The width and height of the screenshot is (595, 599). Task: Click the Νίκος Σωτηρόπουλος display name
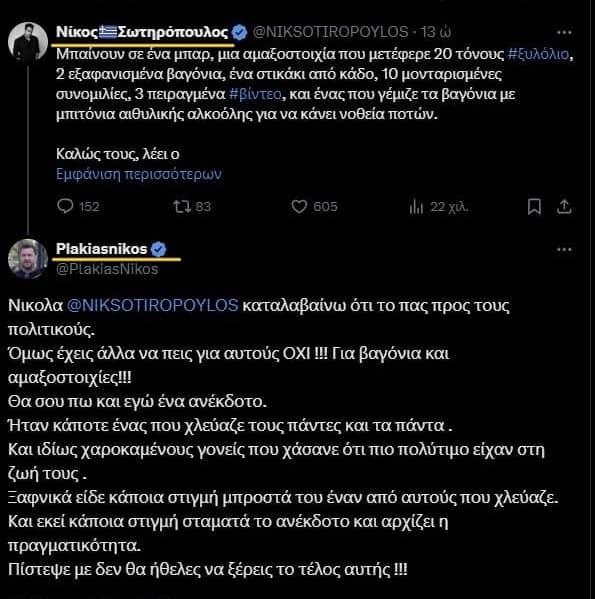point(142,32)
